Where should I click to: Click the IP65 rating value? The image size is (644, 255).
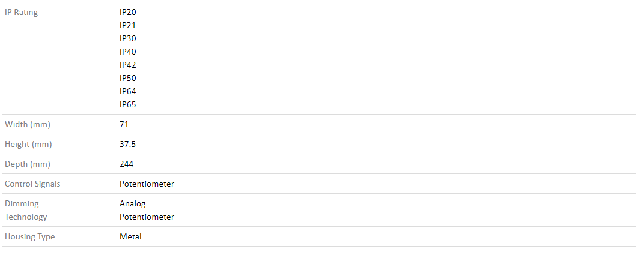point(128,104)
